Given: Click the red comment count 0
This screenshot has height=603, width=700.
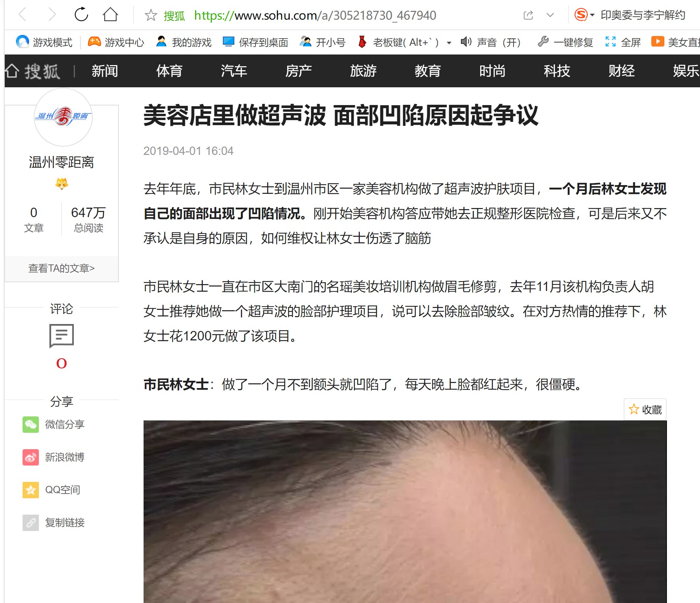Looking at the screenshot, I should (x=61, y=363).
